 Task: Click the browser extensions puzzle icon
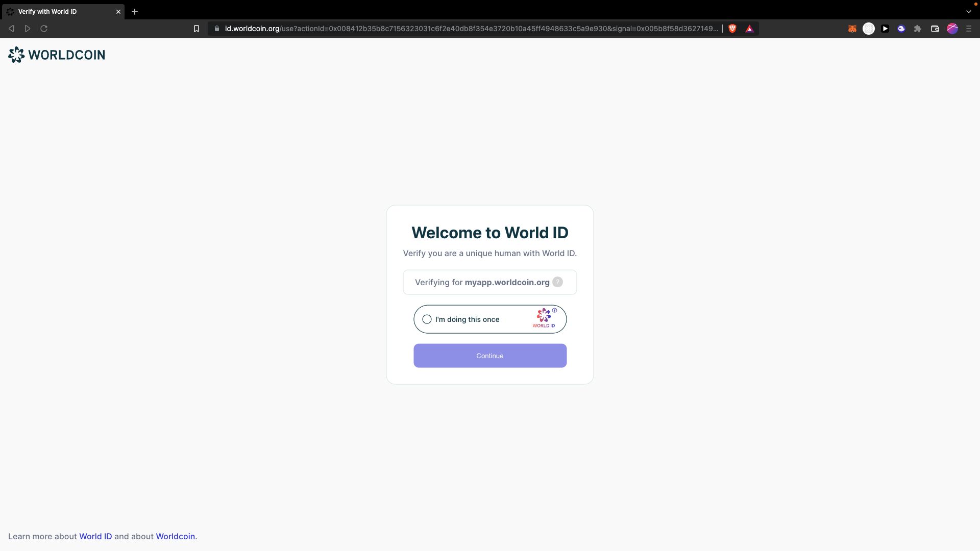[918, 28]
